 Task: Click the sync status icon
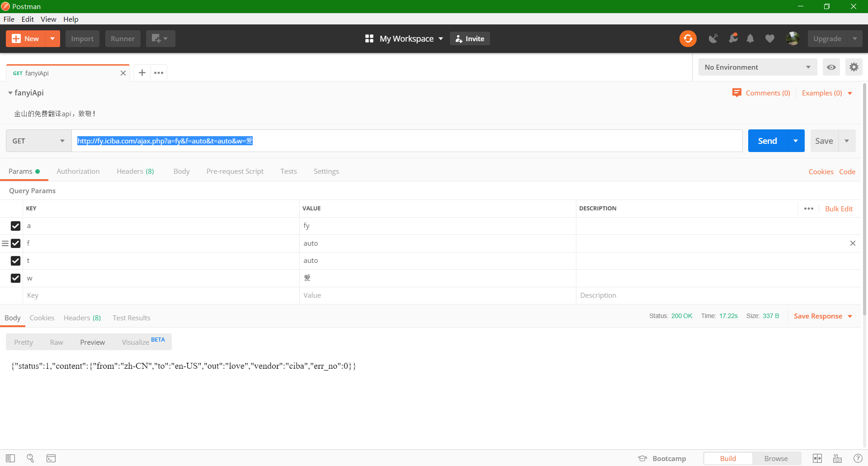coord(688,38)
